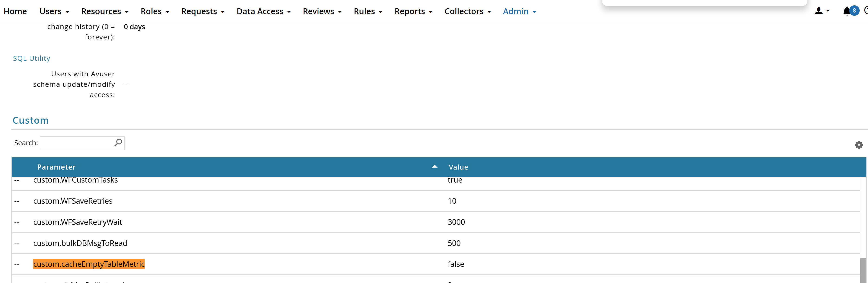Click the SQL Utility link

click(31, 58)
